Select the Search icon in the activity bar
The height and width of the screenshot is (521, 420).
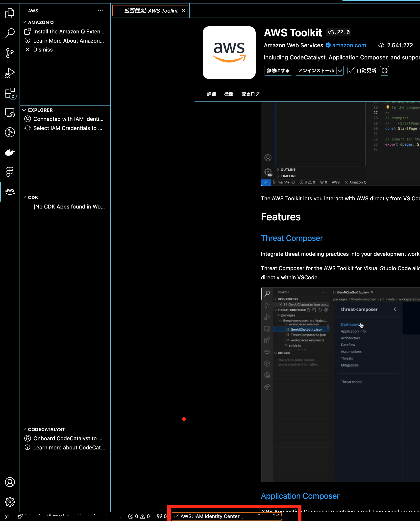point(10,33)
